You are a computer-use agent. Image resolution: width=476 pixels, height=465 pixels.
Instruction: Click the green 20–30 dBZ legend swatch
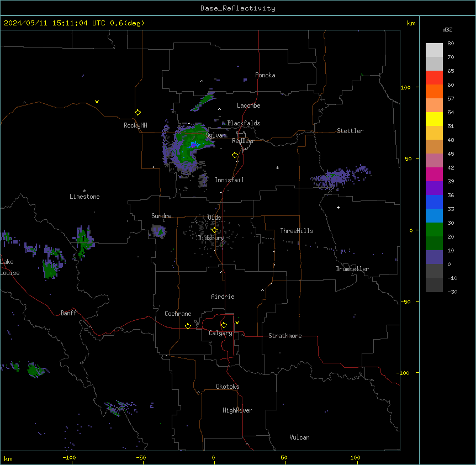coord(434,230)
